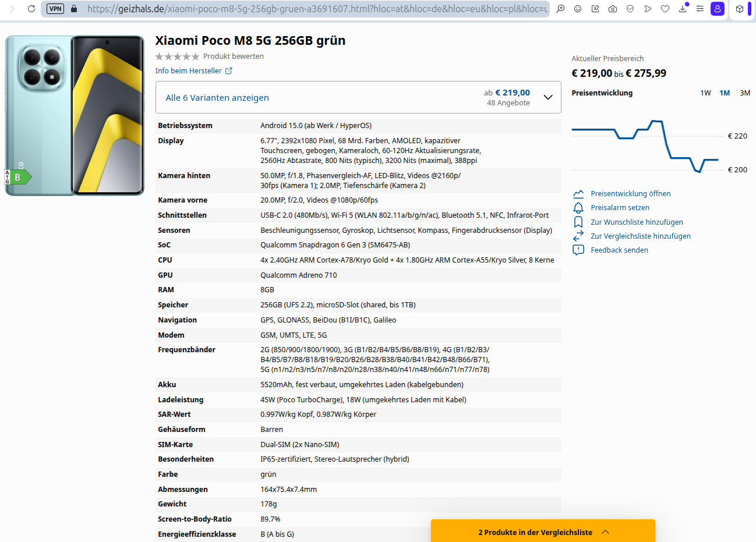
Task: Open the purple user account icon
Action: [x=718, y=9]
